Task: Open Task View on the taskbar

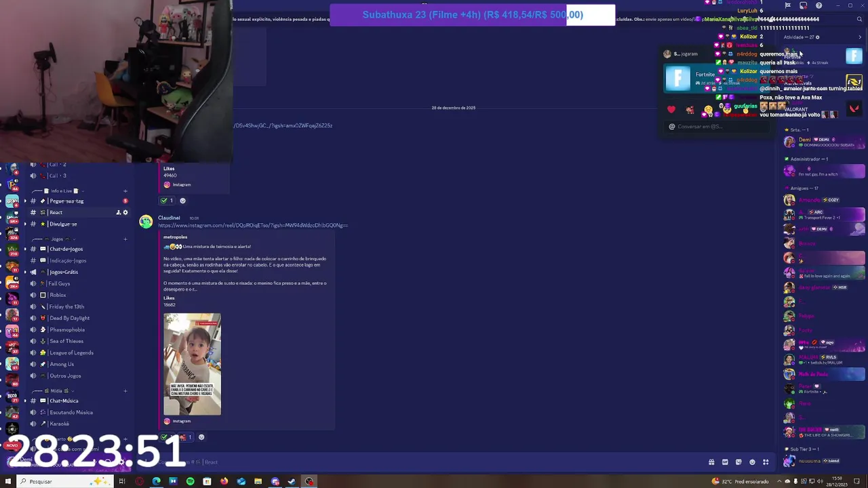Action: pos(122,481)
